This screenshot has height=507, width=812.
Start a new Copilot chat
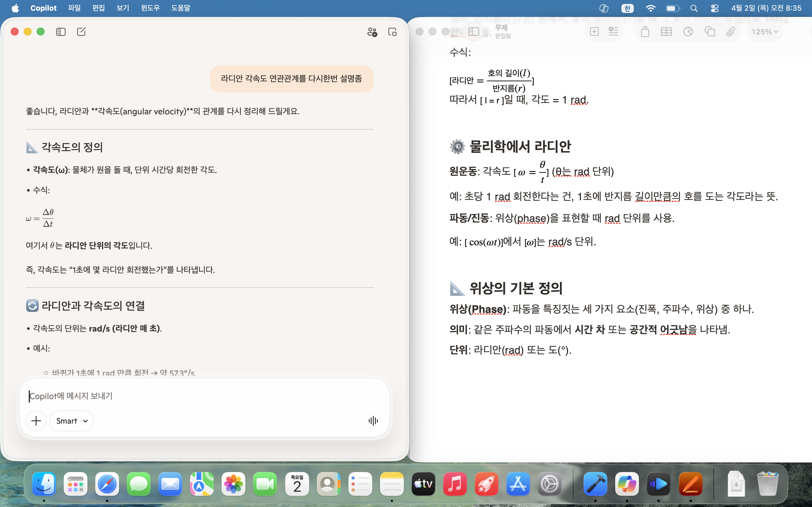(x=81, y=32)
